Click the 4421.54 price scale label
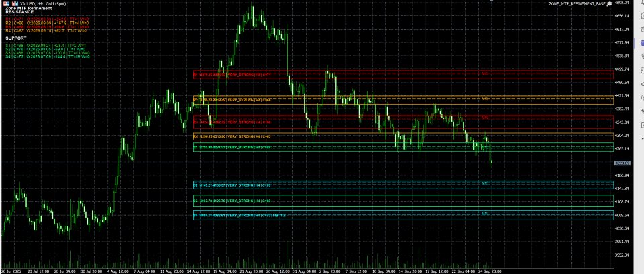 [x=623, y=95]
